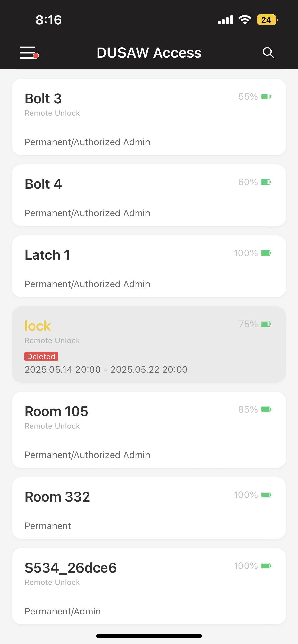Tap the search magnifier icon
The height and width of the screenshot is (644, 298).
[268, 53]
